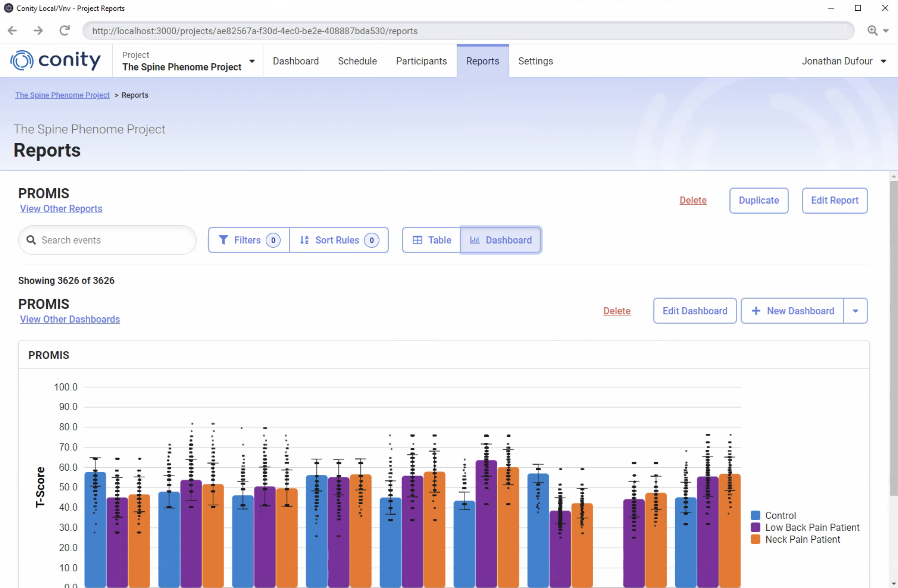Select the Table grid icon
The width and height of the screenshot is (898, 588).
point(417,240)
